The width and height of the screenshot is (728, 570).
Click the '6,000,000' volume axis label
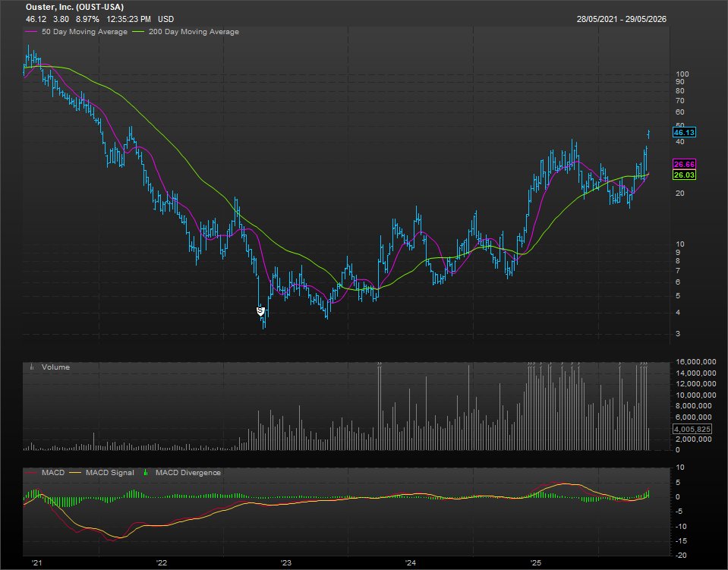694,417
